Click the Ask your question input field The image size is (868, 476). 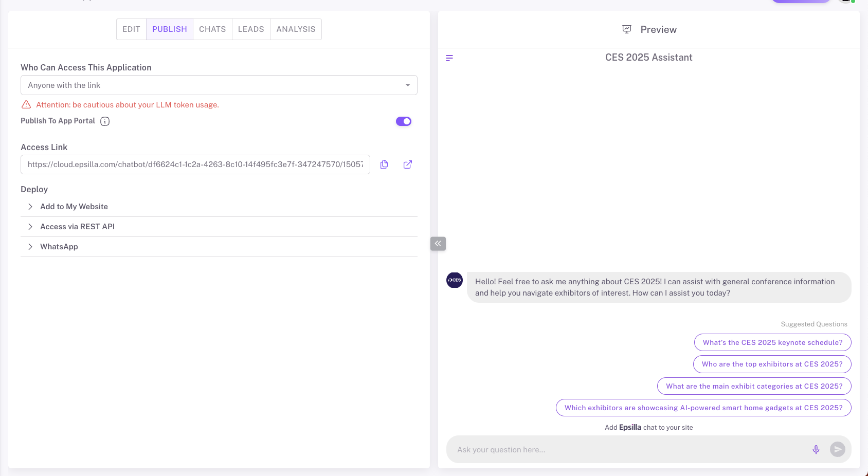pyautogui.click(x=627, y=450)
